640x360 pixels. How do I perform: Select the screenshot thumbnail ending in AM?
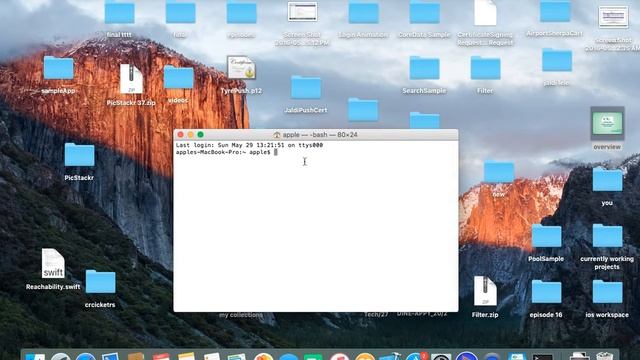(x=613, y=17)
